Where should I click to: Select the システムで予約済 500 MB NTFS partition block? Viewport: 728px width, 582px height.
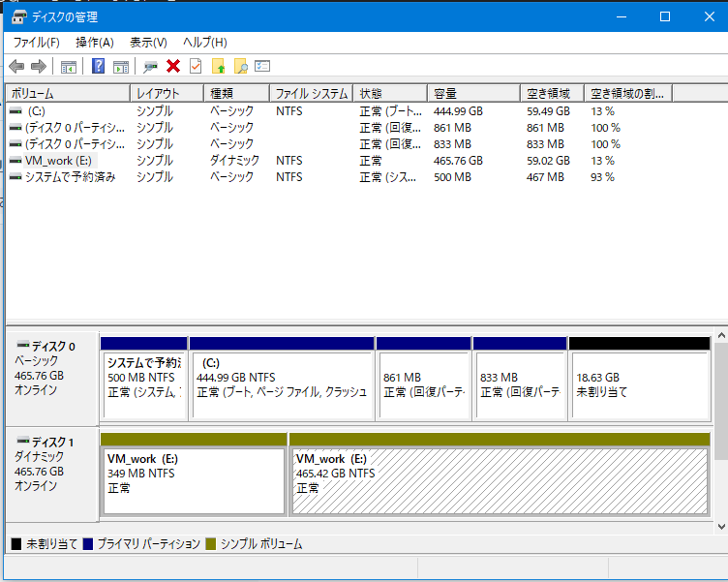(144, 379)
